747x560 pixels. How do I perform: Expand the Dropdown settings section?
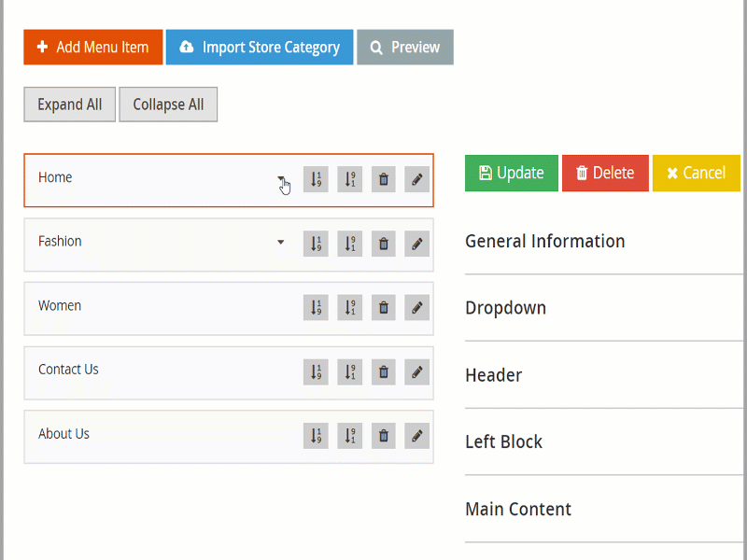(x=506, y=308)
